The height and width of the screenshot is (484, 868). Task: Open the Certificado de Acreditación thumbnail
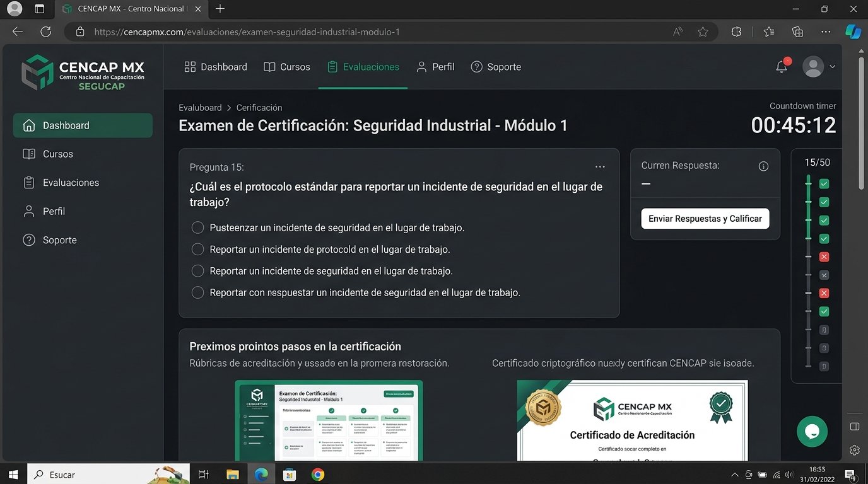(632, 420)
